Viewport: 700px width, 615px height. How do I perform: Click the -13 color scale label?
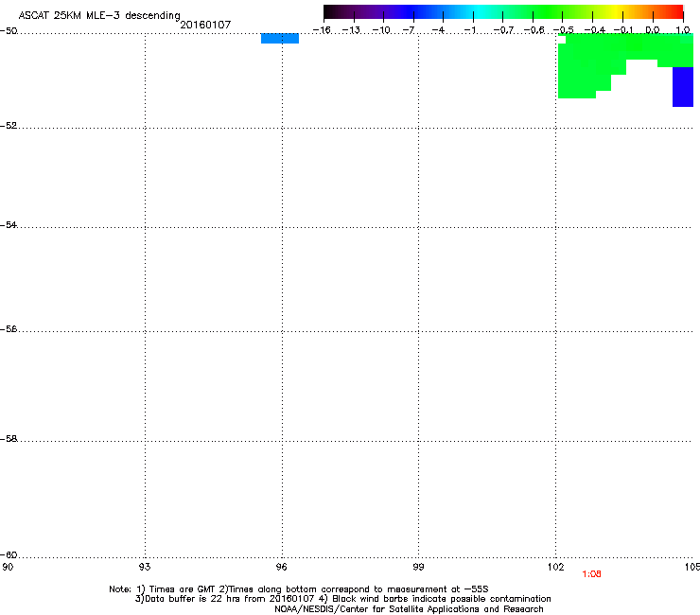tap(351, 30)
